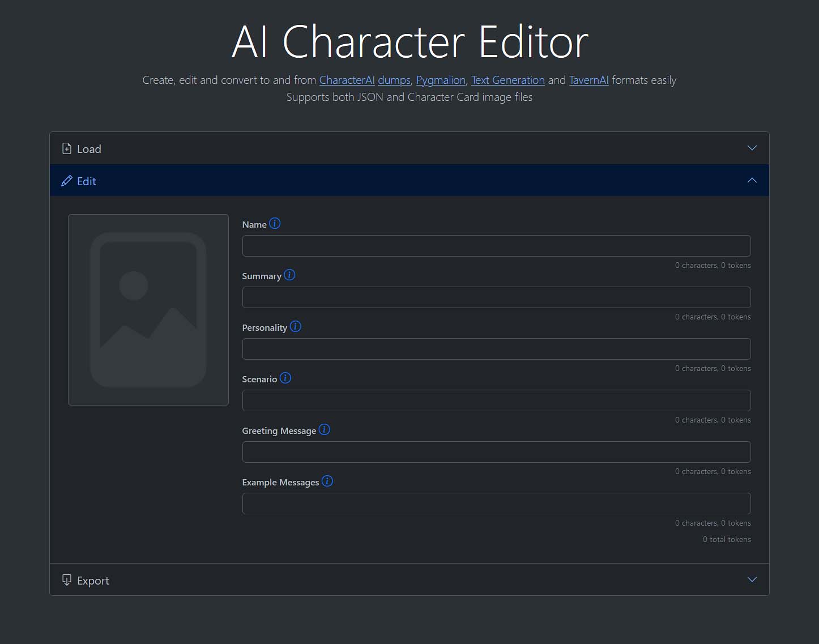Click inside the Scenario input field
819x644 pixels.
click(x=496, y=400)
